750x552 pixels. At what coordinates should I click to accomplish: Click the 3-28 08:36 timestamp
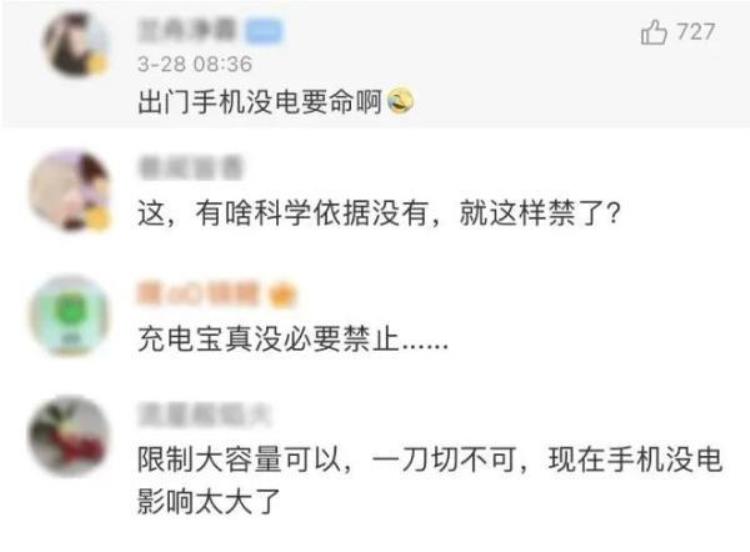[195, 64]
